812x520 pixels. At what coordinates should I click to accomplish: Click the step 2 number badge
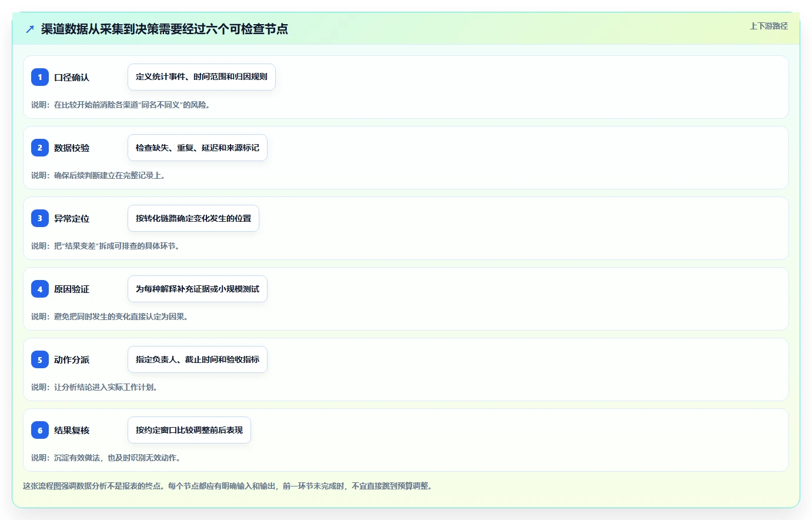(40, 148)
